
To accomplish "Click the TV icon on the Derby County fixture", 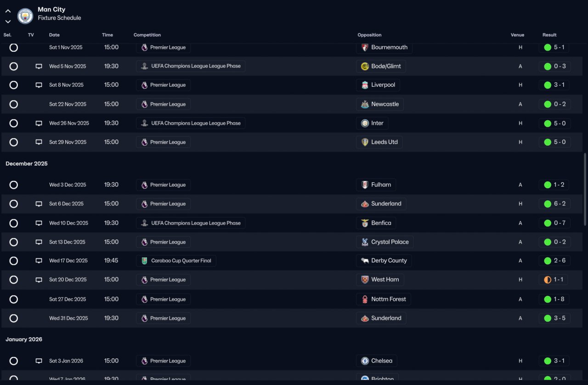I will pyautogui.click(x=39, y=261).
